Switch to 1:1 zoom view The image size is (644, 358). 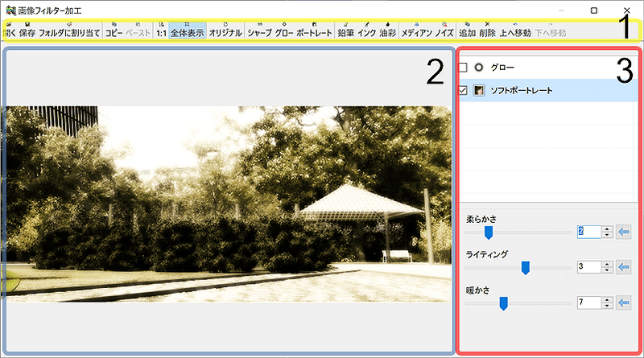162,31
